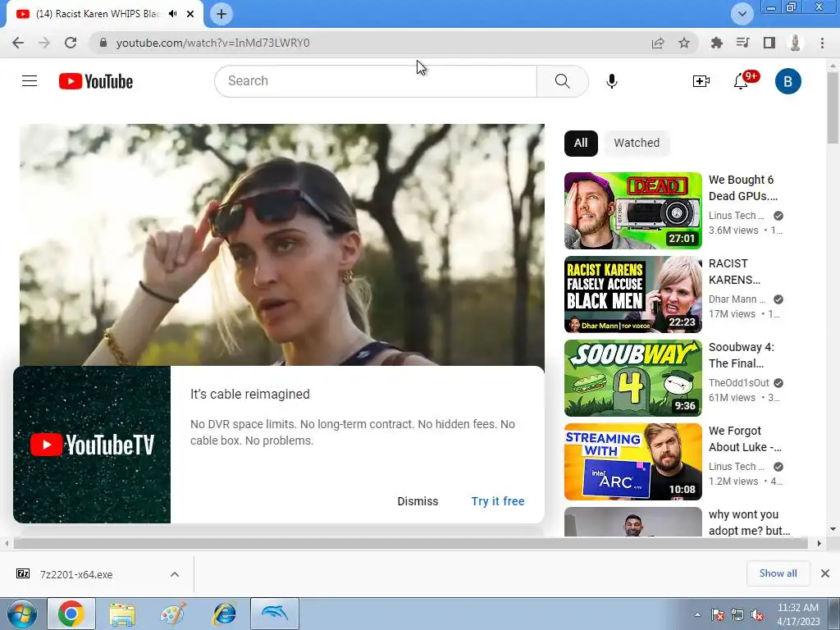The image size is (840, 630).
Task: Go to YouTube home via logo
Action: pos(96,81)
